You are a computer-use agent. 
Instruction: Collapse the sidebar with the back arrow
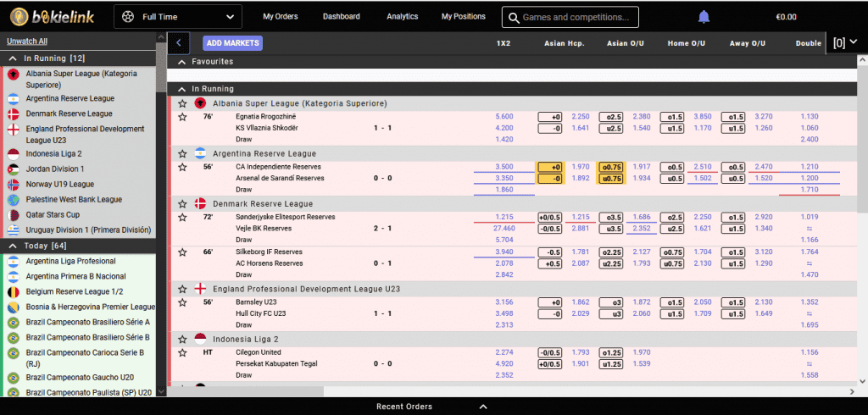click(178, 43)
